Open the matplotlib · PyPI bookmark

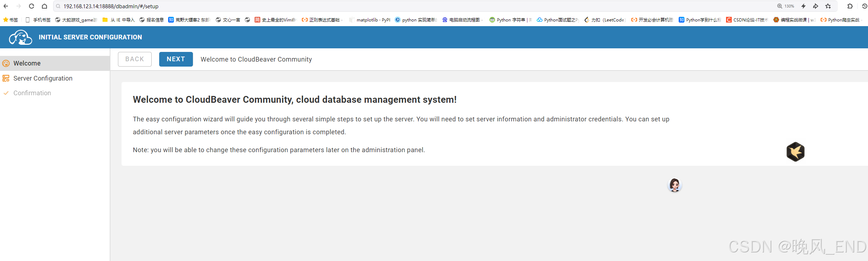[370, 20]
